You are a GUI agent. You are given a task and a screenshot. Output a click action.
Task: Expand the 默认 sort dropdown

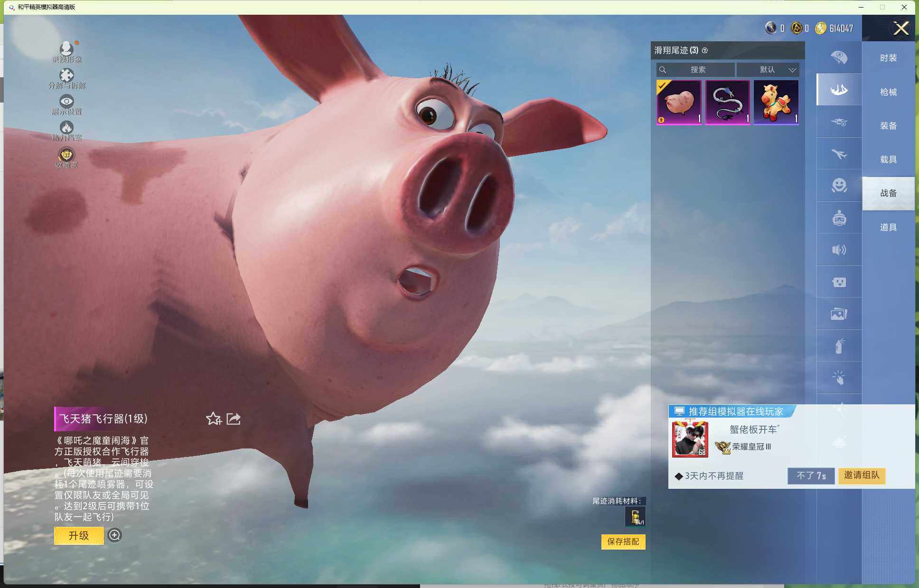click(x=768, y=70)
